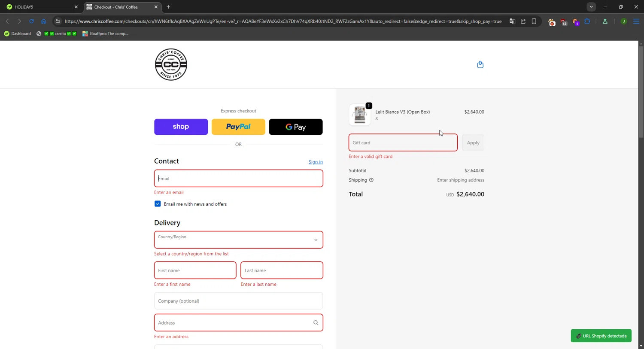Focus the Gift card field

pos(403,143)
